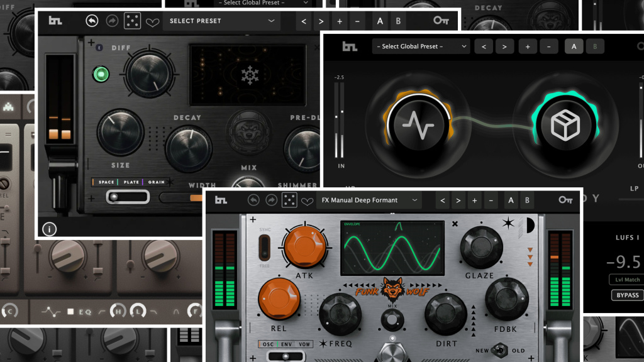Click green sine waveform display in Funk Wolf
The image size is (644, 362).
click(392, 248)
